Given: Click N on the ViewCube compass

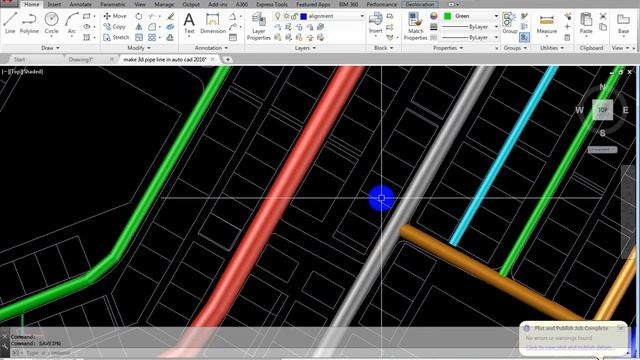Looking at the screenshot, I should pos(602,87).
